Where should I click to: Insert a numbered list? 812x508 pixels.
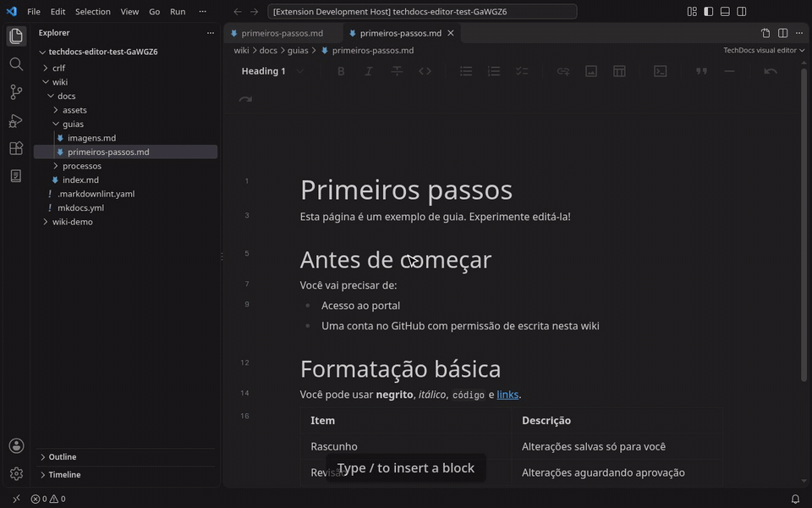(x=494, y=71)
